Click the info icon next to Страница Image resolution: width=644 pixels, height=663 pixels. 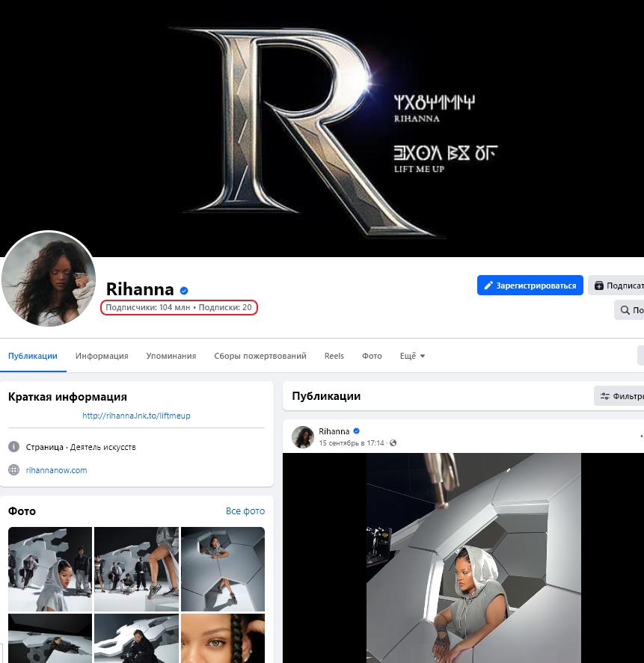(13, 447)
